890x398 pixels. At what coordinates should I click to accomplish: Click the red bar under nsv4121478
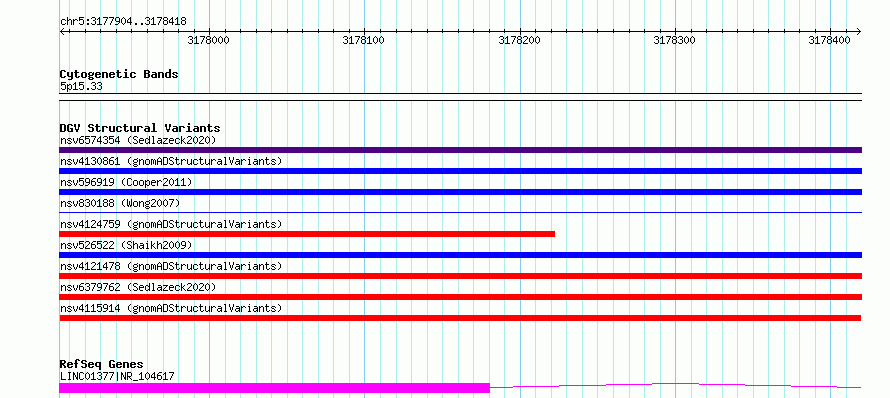click(460, 276)
